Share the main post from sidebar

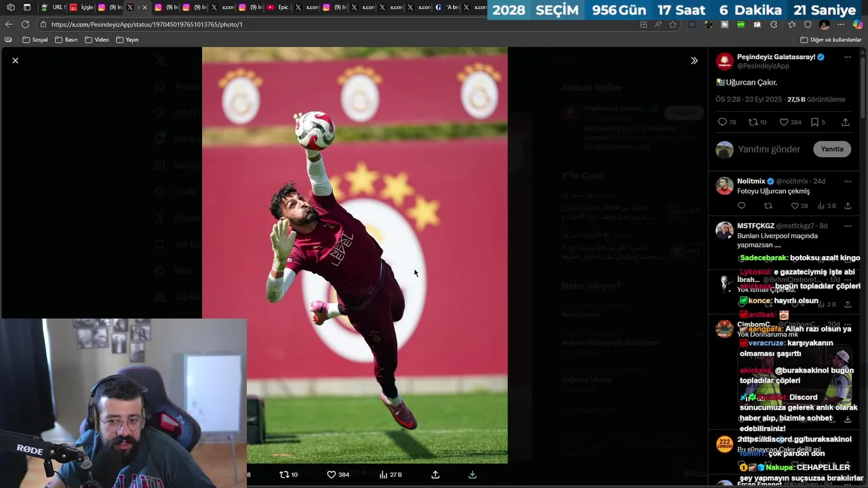[846, 122]
